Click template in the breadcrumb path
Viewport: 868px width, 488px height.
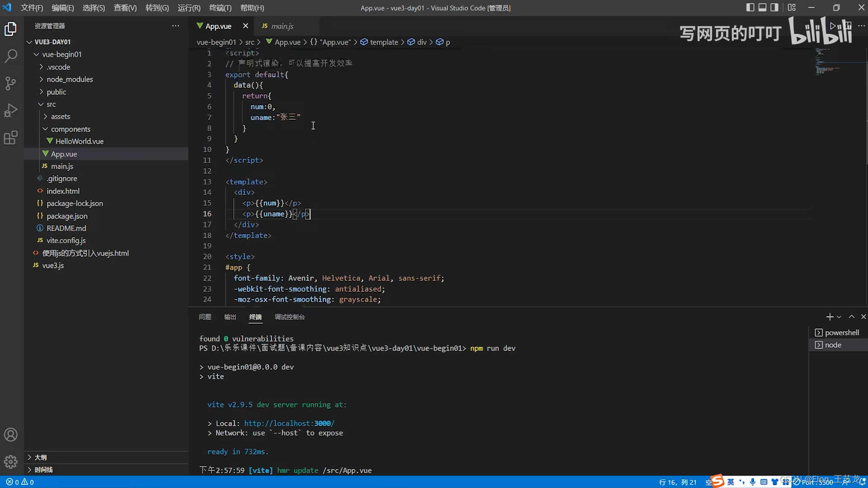click(x=384, y=42)
